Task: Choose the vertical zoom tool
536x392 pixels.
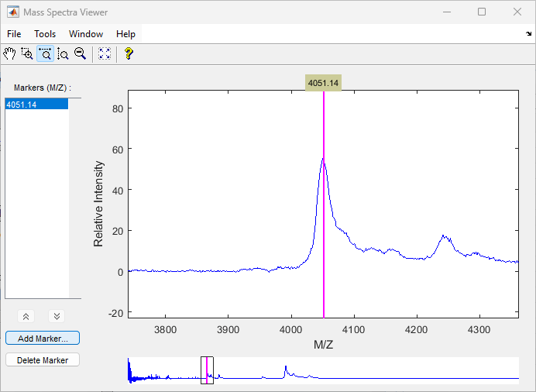Action: point(63,54)
